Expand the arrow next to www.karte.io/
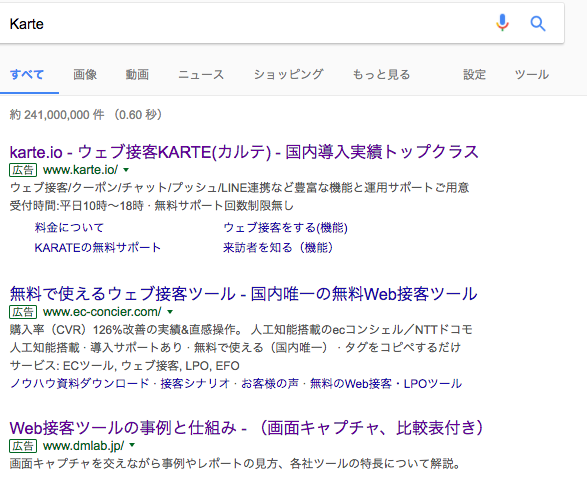 click(127, 170)
